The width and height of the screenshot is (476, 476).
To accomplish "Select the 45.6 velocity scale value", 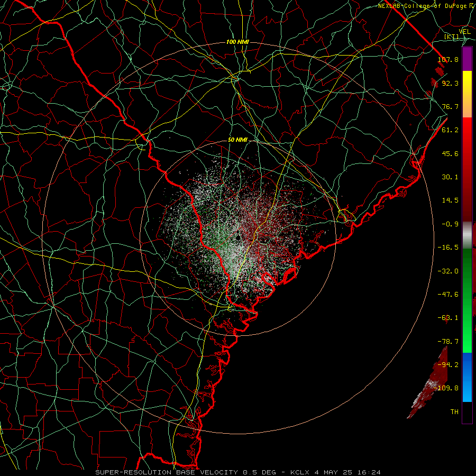I will tap(450, 153).
